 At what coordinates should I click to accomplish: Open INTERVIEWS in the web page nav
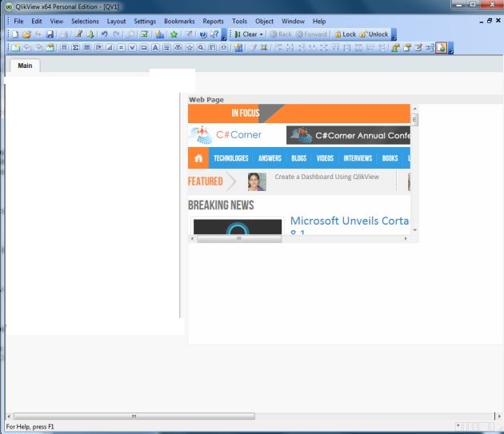point(358,158)
